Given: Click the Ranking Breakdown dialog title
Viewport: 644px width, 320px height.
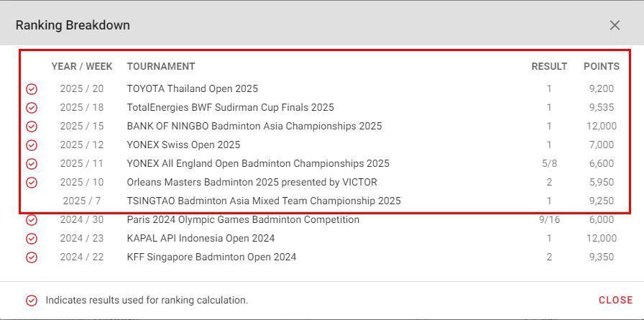Looking at the screenshot, I should (73, 25).
